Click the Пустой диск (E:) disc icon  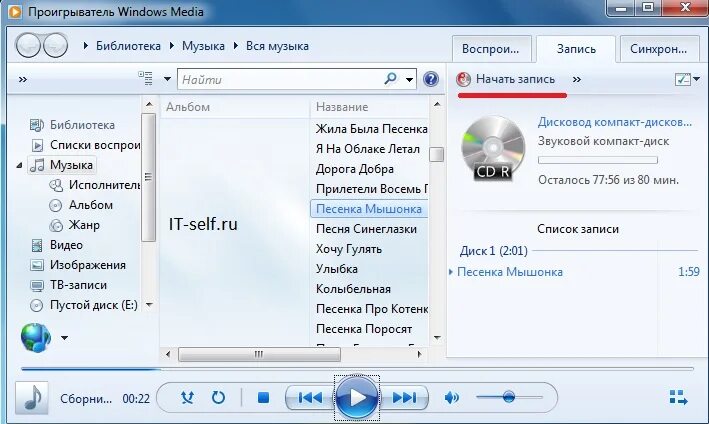click(36, 306)
